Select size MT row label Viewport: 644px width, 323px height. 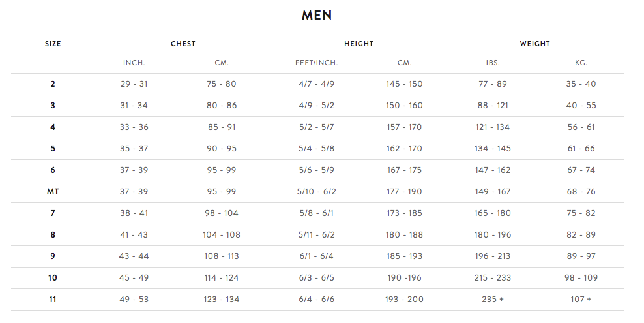point(53,191)
